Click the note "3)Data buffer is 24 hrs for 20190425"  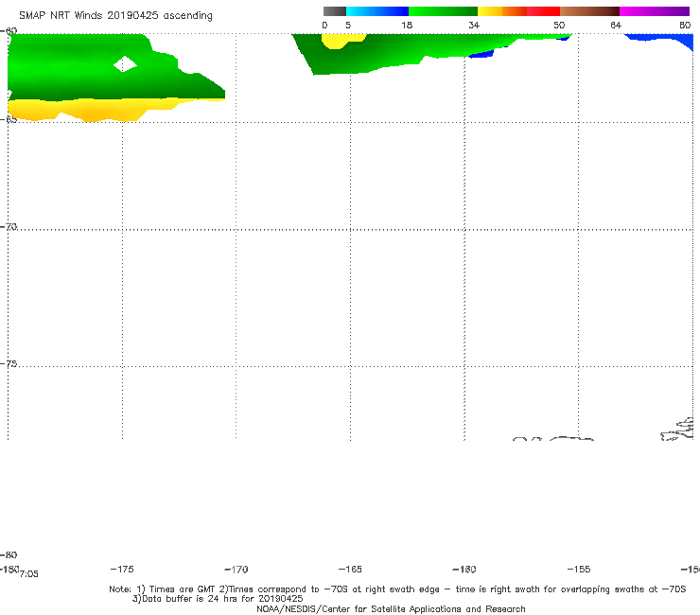click(x=218, y=599)
